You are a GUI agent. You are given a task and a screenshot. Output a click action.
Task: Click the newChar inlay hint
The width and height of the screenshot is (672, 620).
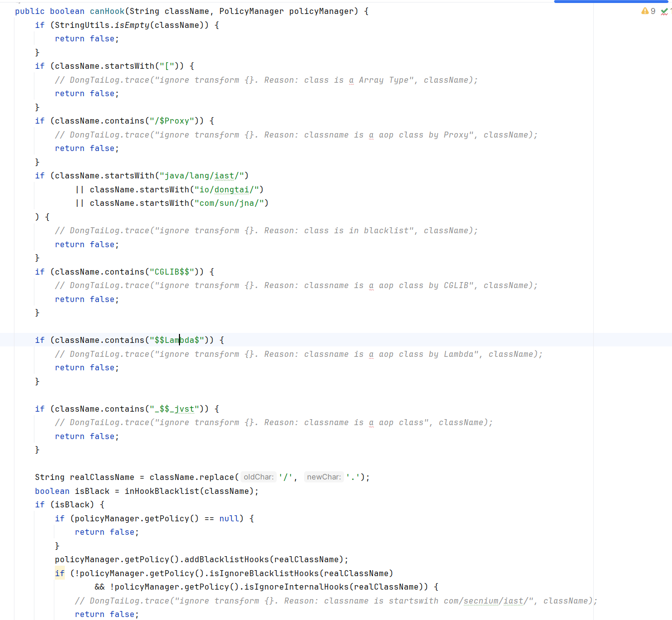324,477
